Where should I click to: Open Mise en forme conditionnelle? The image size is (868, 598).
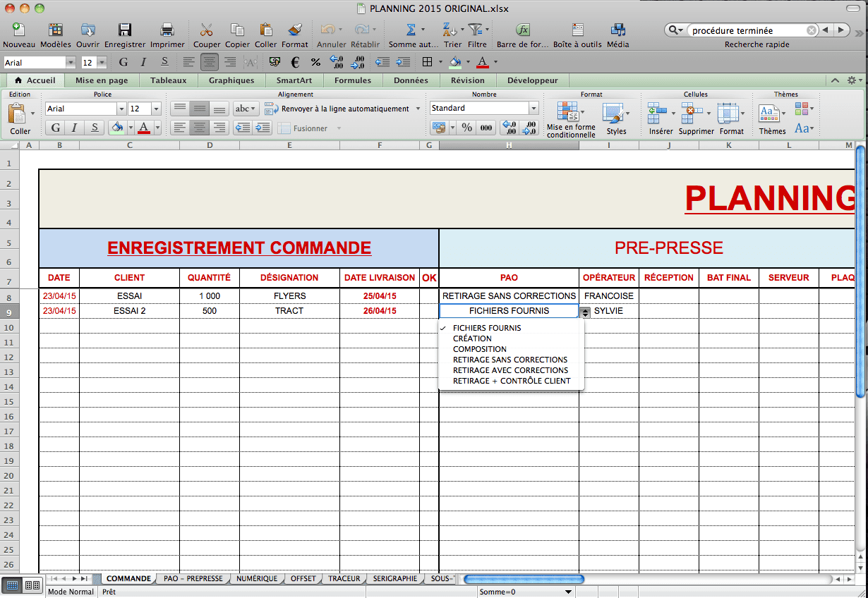tap(570, 115)
